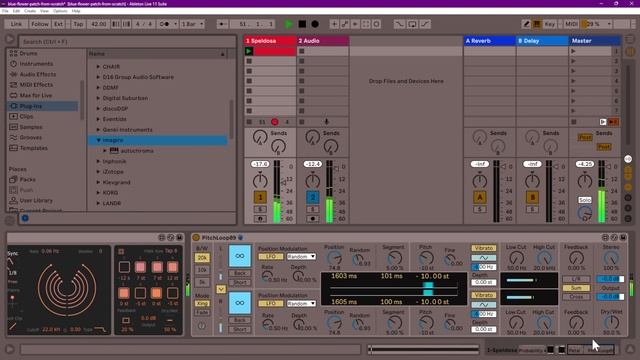Select the 20k B/W setting in PitchLoop89
640x360 pixels.
pos(202,258)
